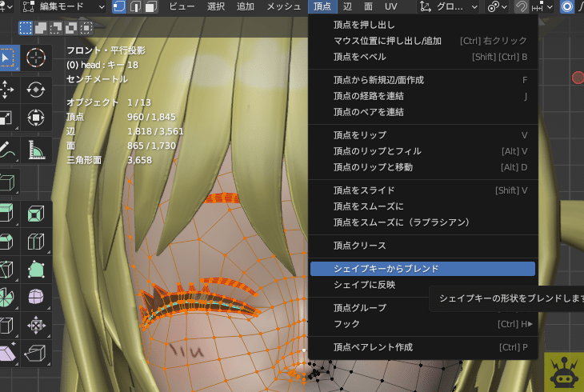Select the Transform tool

click(x=36, y=118)
